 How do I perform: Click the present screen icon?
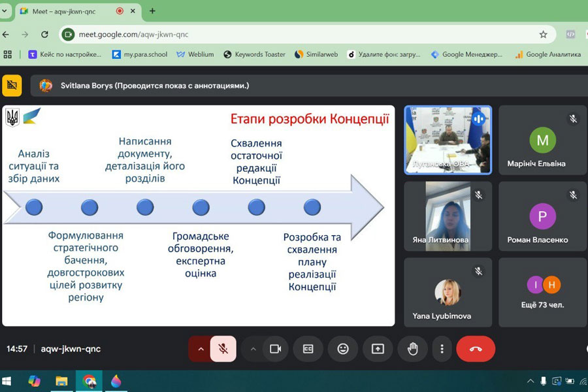[x=378, y=349]
